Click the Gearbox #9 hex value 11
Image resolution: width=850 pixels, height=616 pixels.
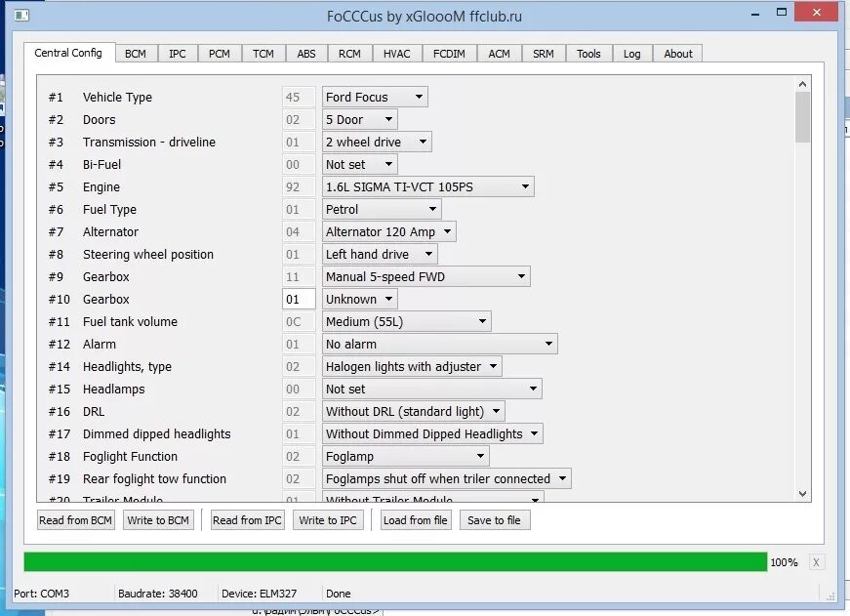click(x=299, y=276)
